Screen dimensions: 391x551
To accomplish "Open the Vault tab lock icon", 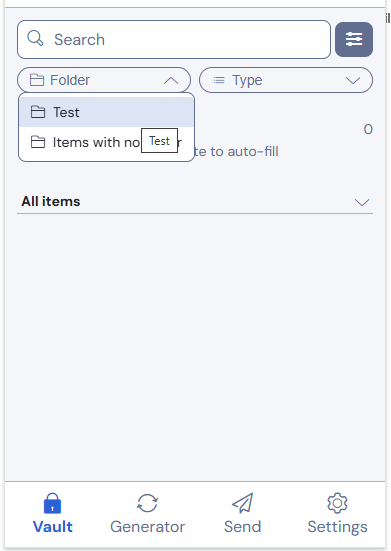I will [52, 503].
